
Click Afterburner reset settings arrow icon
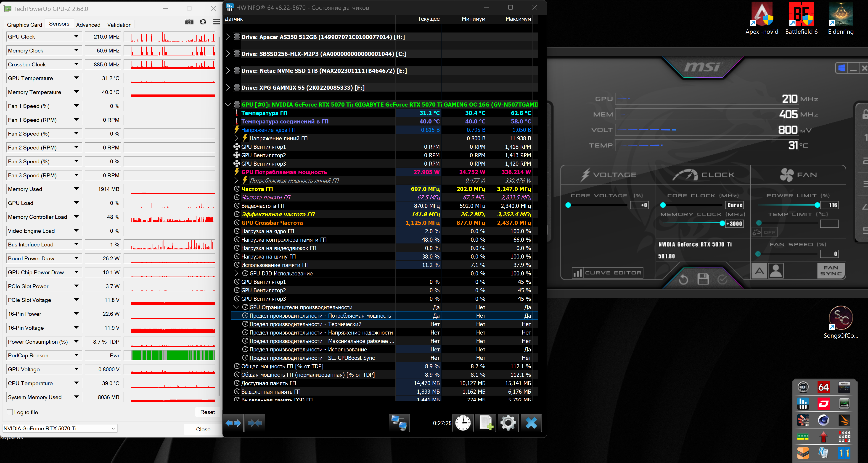tap(683, 279)
